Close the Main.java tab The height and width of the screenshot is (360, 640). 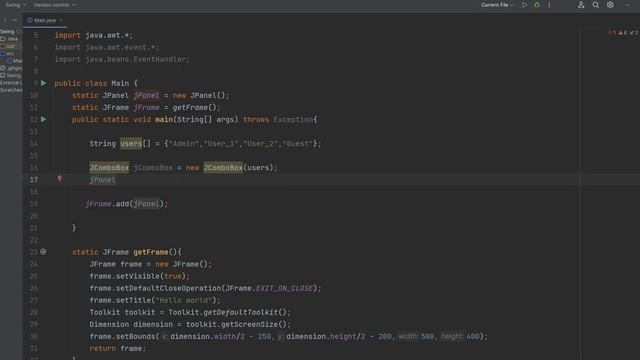pyautogui.click(x=61, y=20)
